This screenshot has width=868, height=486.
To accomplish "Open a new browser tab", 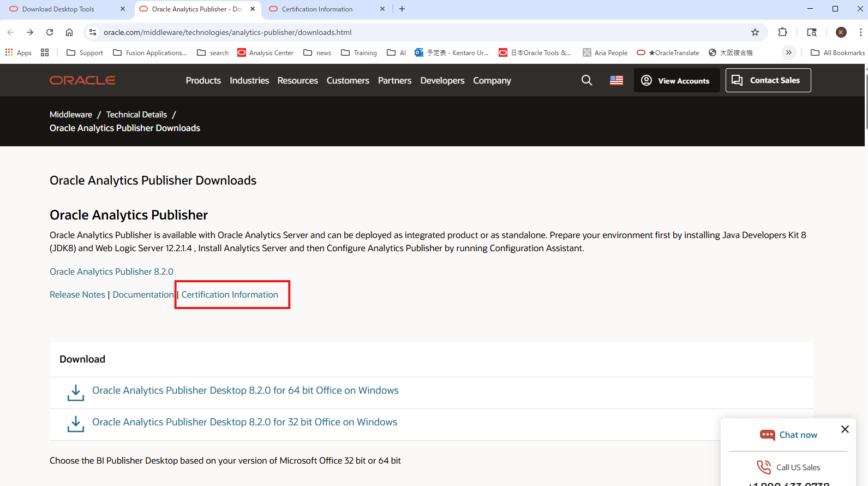I will click(402, 9).
